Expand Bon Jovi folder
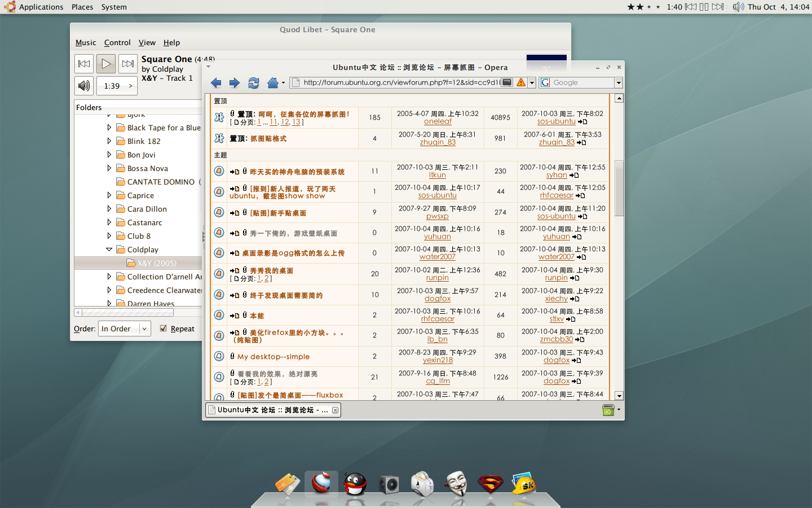The width and height of the screenshot is (812, 508). [x=109, y=155]
